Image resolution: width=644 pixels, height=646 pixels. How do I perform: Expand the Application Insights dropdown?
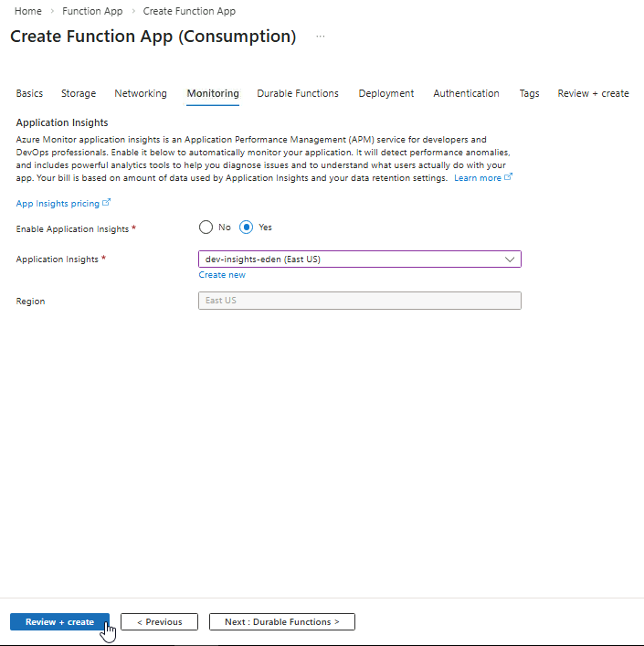point(510,259)
